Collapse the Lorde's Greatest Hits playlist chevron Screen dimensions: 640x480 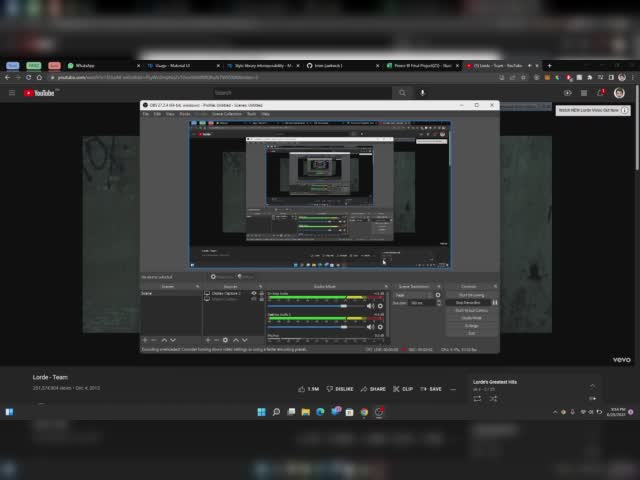pos(592,386)
